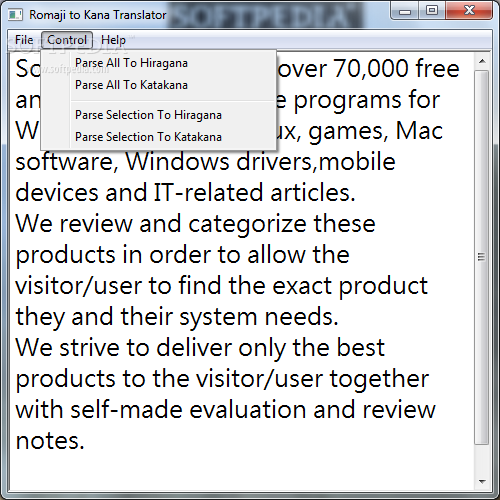Image resolution: width=500 pixels, height=500 pixels.
Task: Click the text 'over 70,000 free'
Action: pyautogui.click(x=369, y=69)
